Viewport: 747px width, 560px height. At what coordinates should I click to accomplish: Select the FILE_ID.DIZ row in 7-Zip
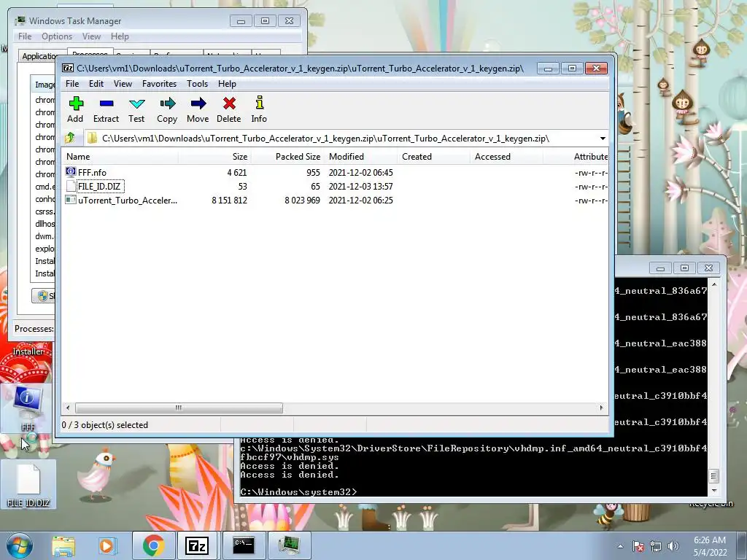point(336,186)
